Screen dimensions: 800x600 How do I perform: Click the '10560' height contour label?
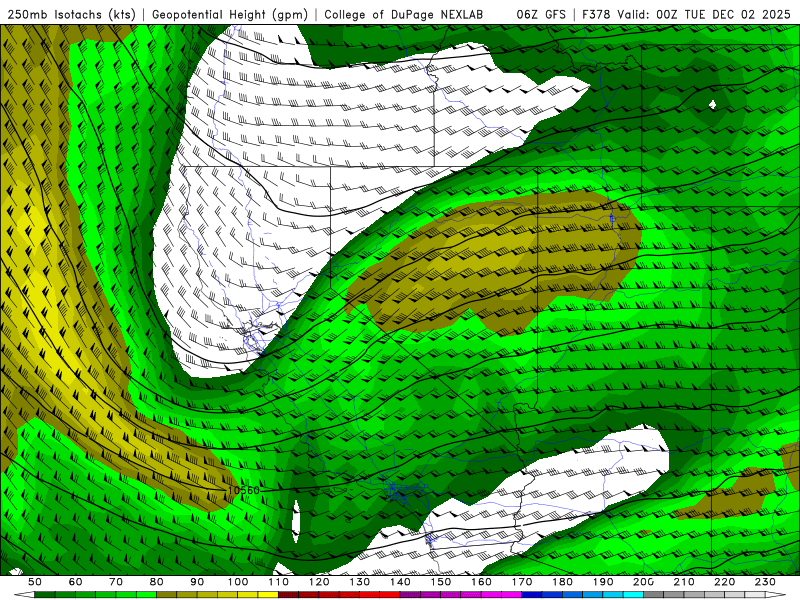coord(243,490)
